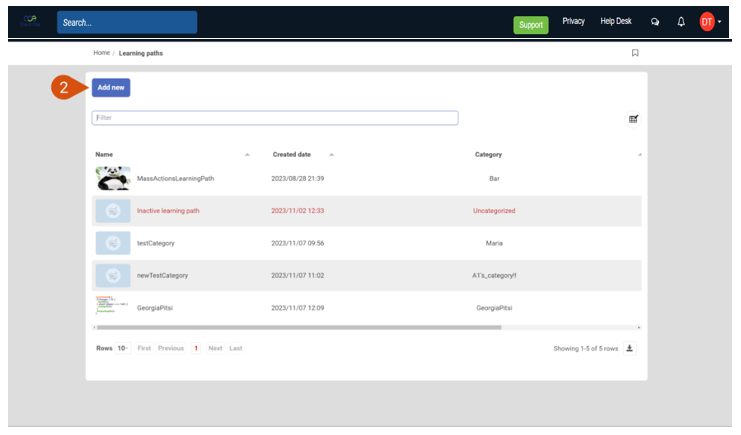Open the Rows per page dropdown
Image resolution: width=741 pixels, height=435 pixels.
[x=123, y=348]
